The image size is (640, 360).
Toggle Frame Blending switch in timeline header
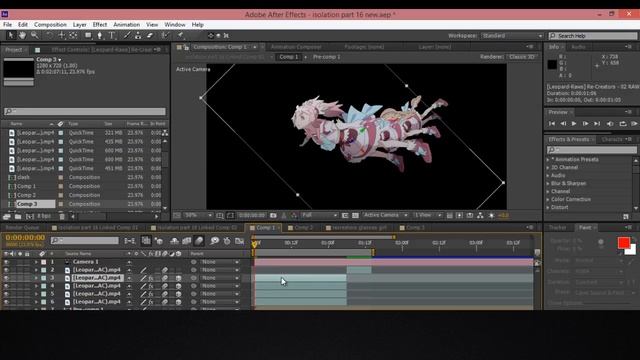click(187, 241)
